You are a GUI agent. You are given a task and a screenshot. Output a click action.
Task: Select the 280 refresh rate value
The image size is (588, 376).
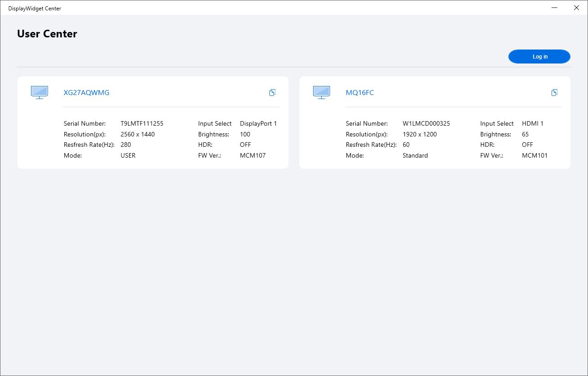126,145
